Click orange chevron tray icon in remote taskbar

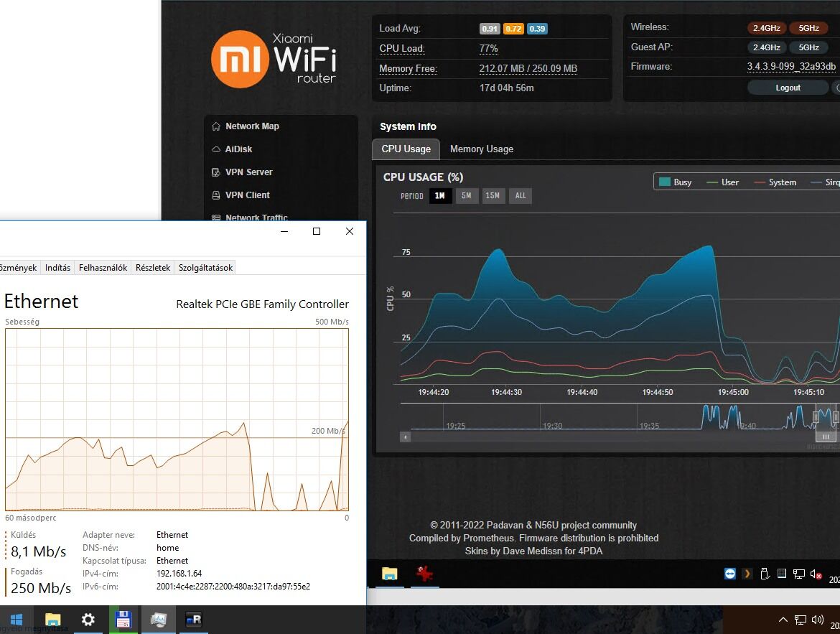(747, 574)
